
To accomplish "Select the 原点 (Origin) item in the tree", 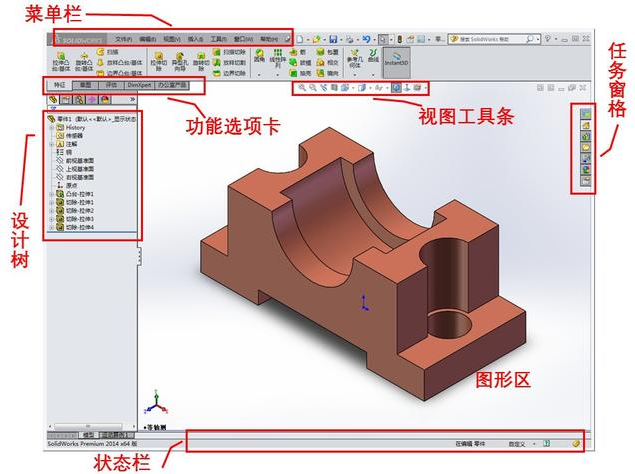I will point(66,186).
